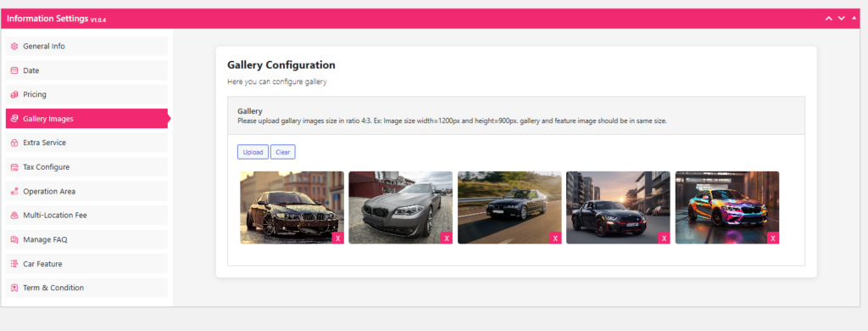Open the Date settings tab

pyautogui.click(x=86, y=70)
